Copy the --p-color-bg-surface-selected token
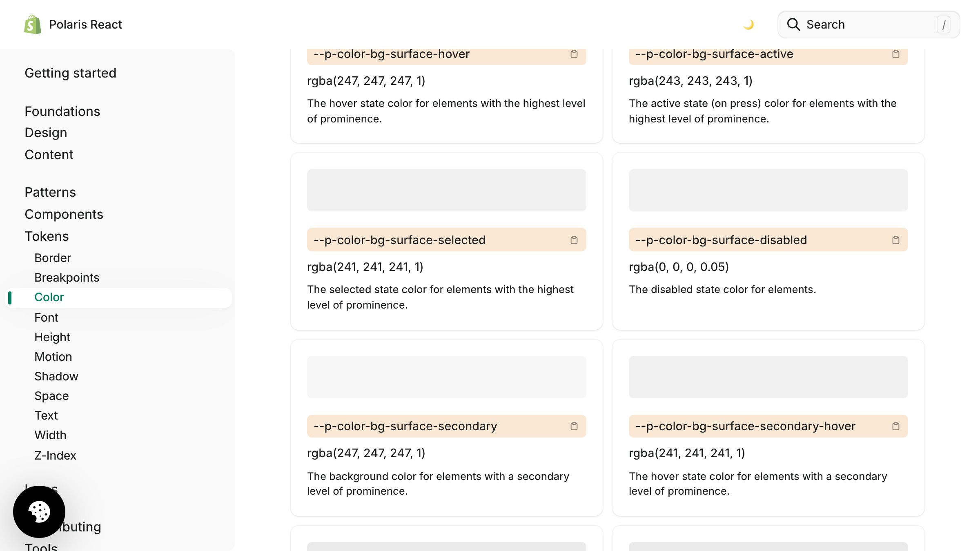Image resolution: width=980 pixels, height=551 pixels. [x=574, y=240]
